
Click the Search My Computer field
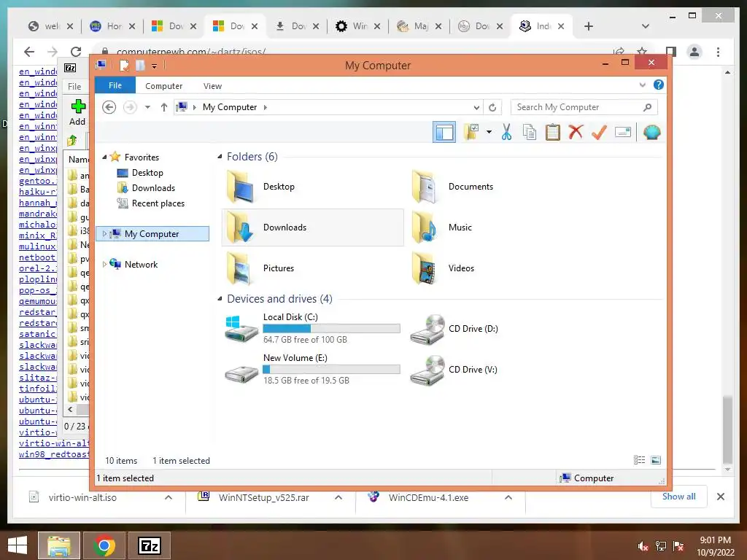click(584, 107)
